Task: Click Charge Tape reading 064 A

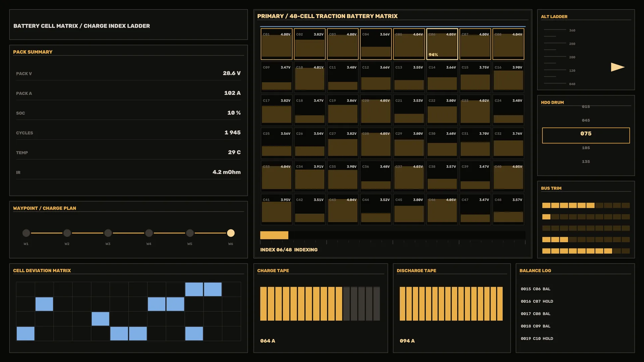Action: [x=268, y=341]
